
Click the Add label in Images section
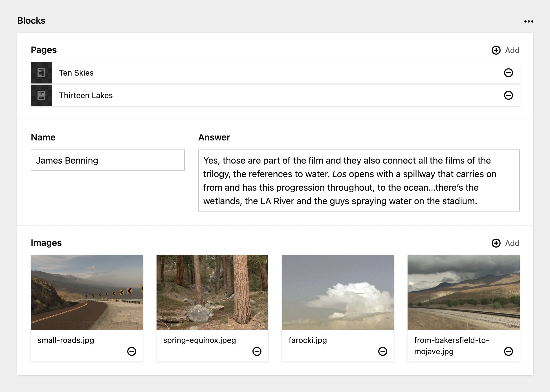(512, 243)
